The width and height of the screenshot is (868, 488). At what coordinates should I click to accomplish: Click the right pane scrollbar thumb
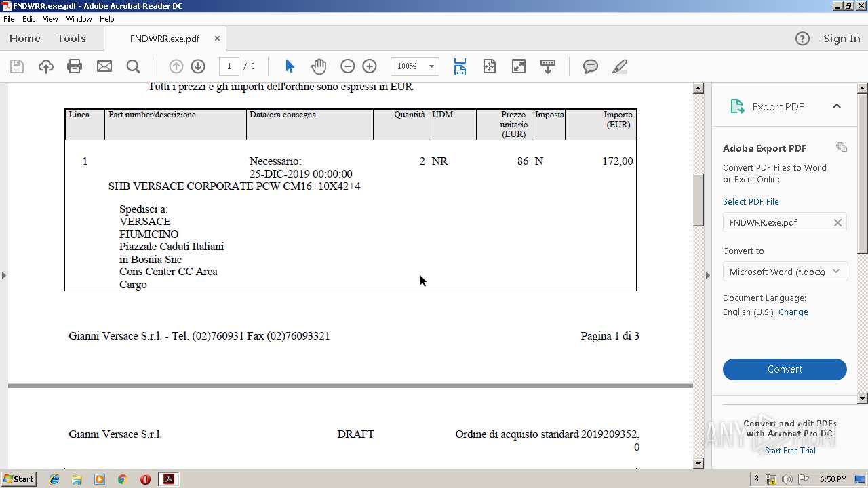click(x=863, y=173)
